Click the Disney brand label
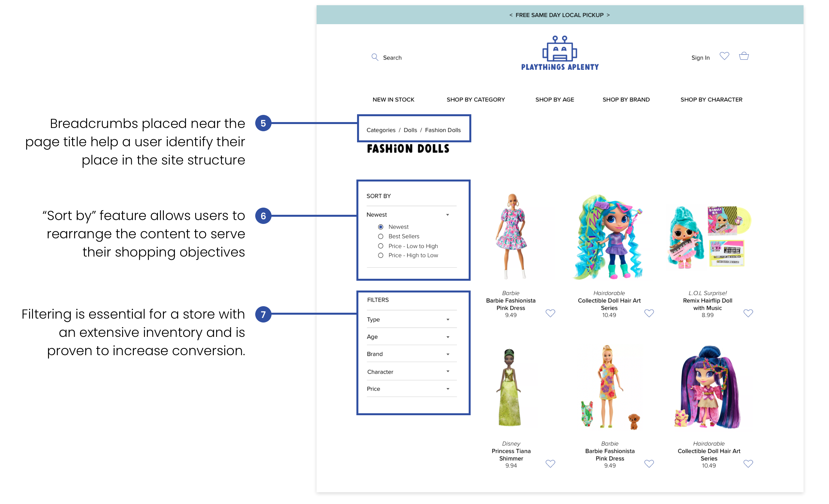 coord(511,443)
